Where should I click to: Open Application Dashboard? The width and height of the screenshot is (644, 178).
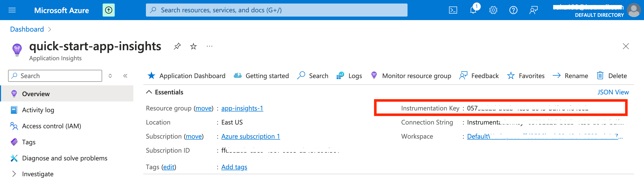tap(186, 76)
